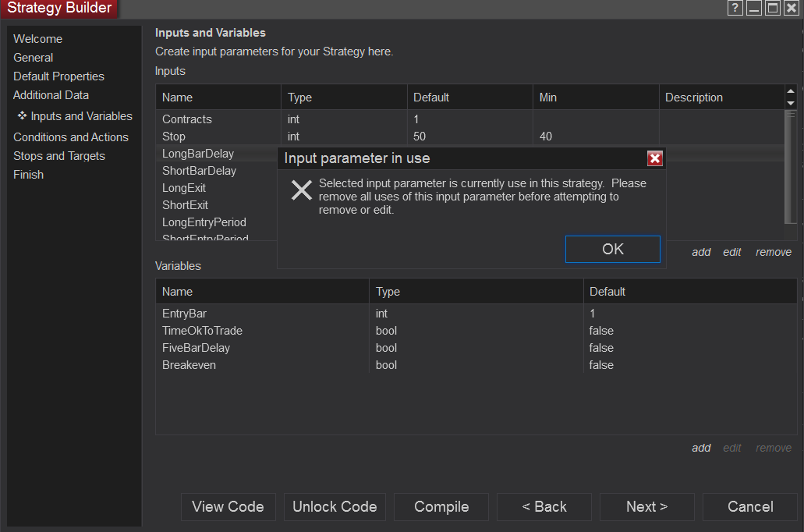804x532 pixels.
Task: Add a new variable
Action: tap(701, 448)
